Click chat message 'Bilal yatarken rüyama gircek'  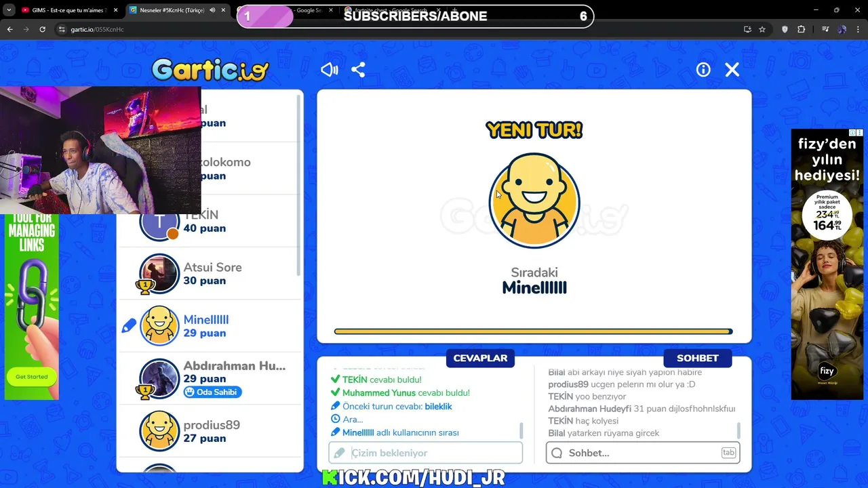pos(604,433)
